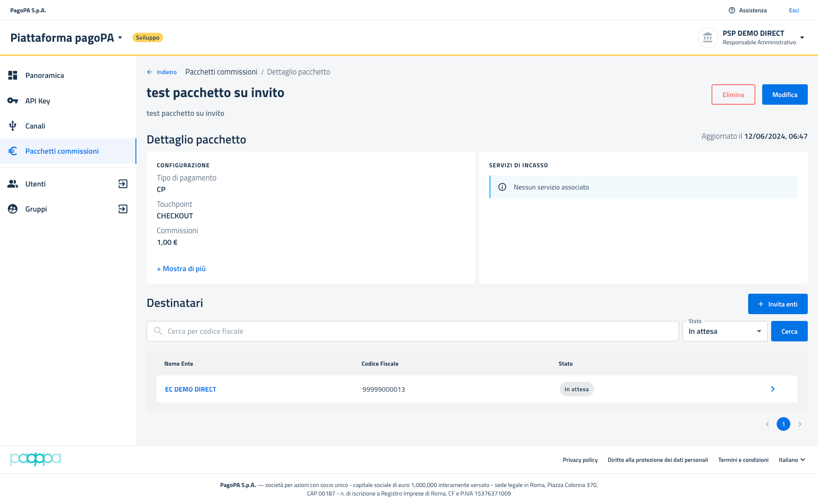Focus the Cerca per codice fiscale field
Image resolution: width=818 pixels, height=504 pixels.
[412, 331]
